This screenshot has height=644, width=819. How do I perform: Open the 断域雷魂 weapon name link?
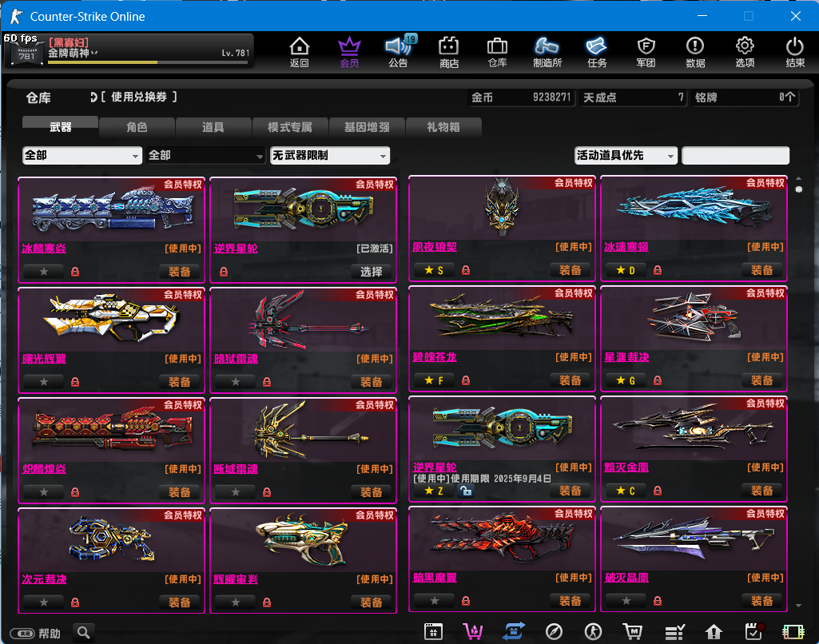pos(236,469)
